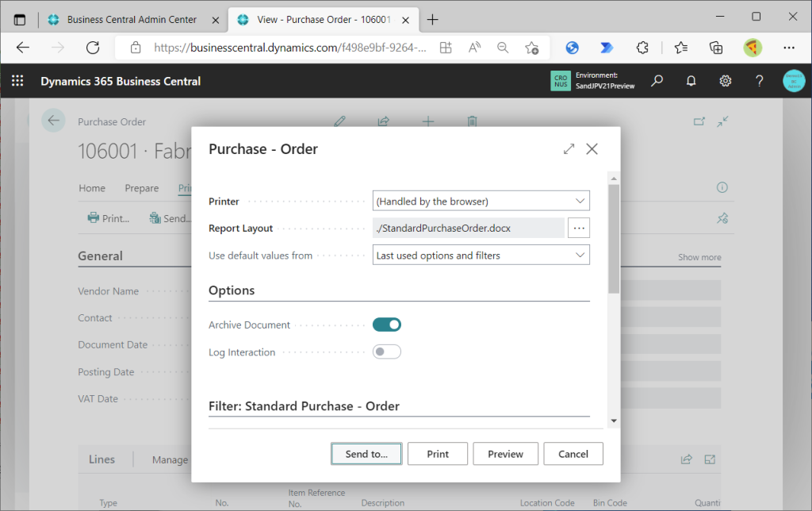Screen dimensions: 812x511
Task: Open the apps available grid icon
Action: (446, 48)
